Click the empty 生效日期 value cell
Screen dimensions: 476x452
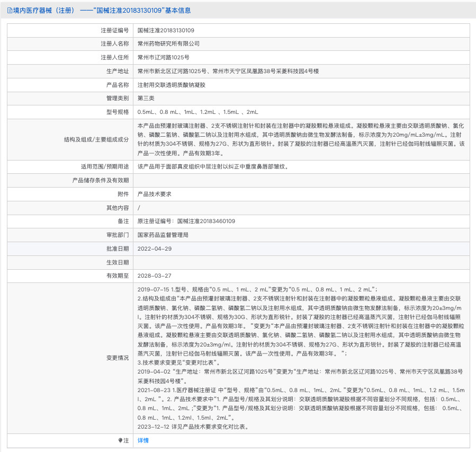(302, 262)
